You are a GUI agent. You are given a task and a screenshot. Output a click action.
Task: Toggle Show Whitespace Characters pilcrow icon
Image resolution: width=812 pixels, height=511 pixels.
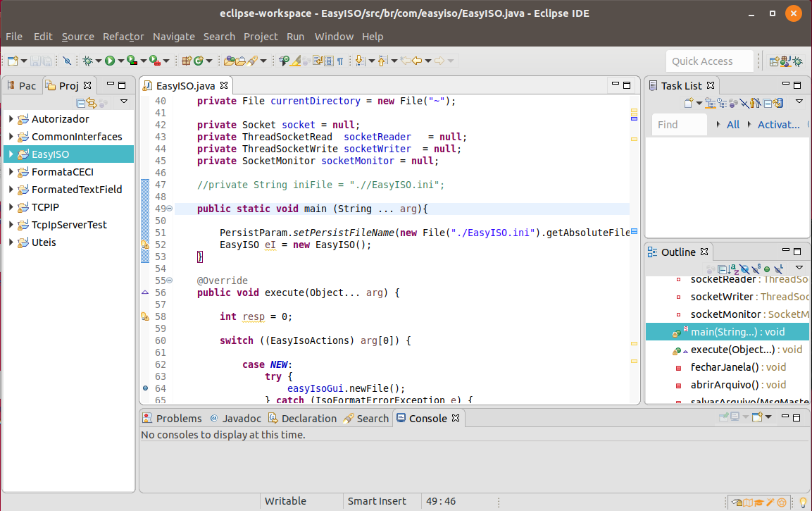[x=340, y=61]
